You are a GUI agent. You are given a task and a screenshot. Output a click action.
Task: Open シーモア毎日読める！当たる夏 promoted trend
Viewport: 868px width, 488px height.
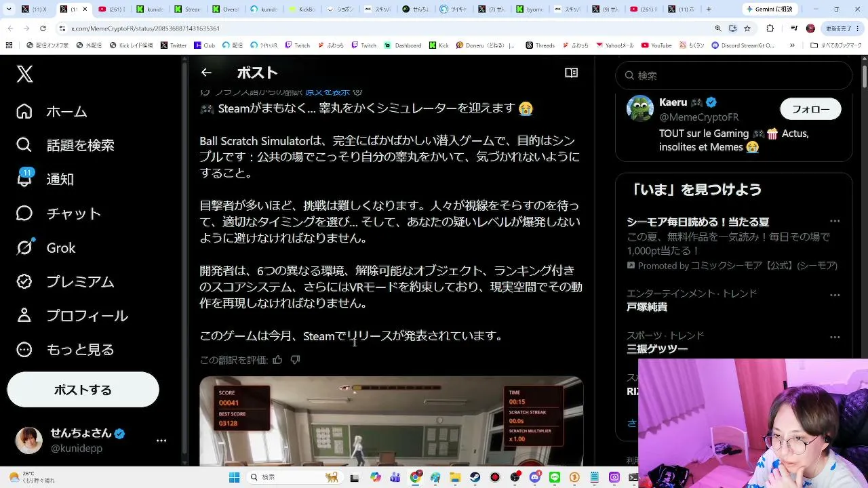pos(698,222)
